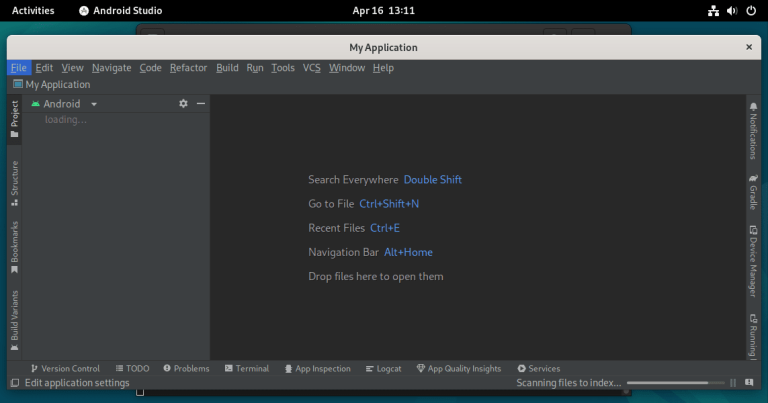Click the indexing progress bar

[x=675, y=383]
